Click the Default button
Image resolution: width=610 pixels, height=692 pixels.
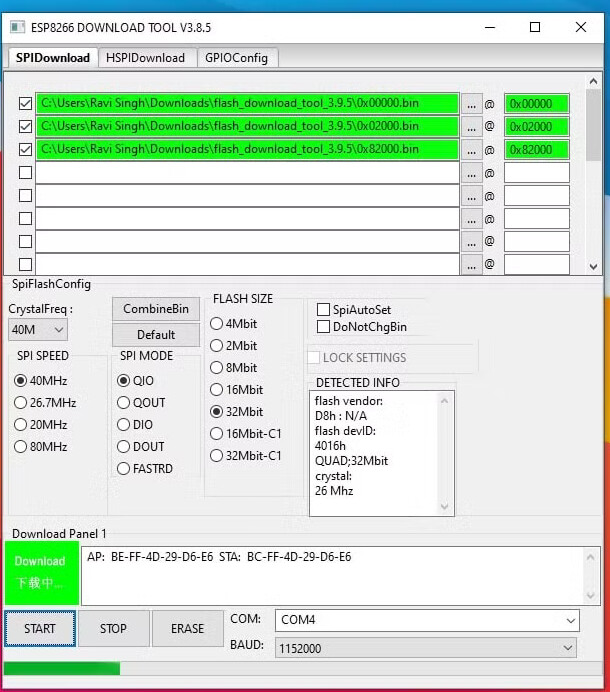click(156, 335)
